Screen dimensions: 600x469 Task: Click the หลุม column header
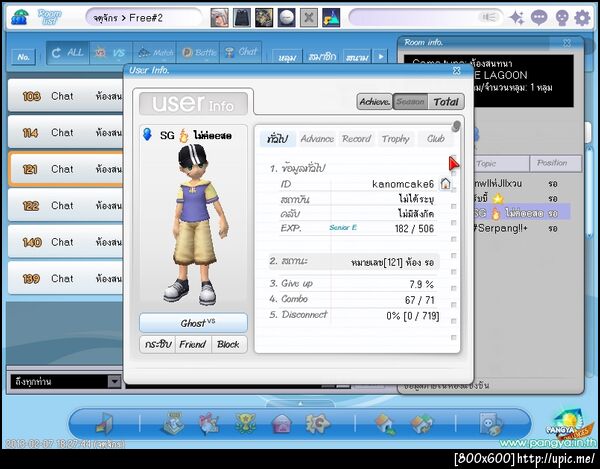[x=287, y=57]
